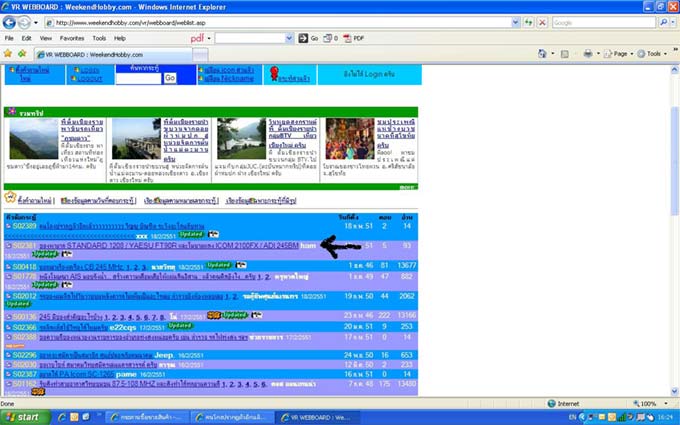Click the Favorites star icon

coord(9,53)
